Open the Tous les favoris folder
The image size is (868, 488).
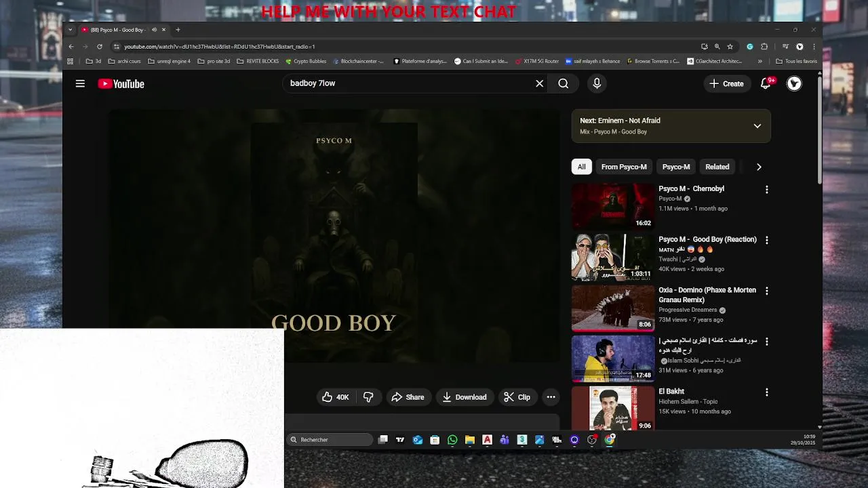(797, 61)
